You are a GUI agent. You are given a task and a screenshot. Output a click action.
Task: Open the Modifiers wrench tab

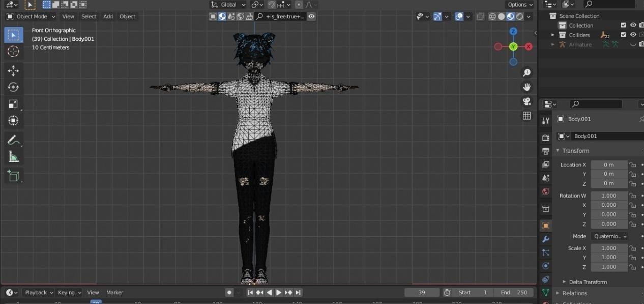[546, 239]
